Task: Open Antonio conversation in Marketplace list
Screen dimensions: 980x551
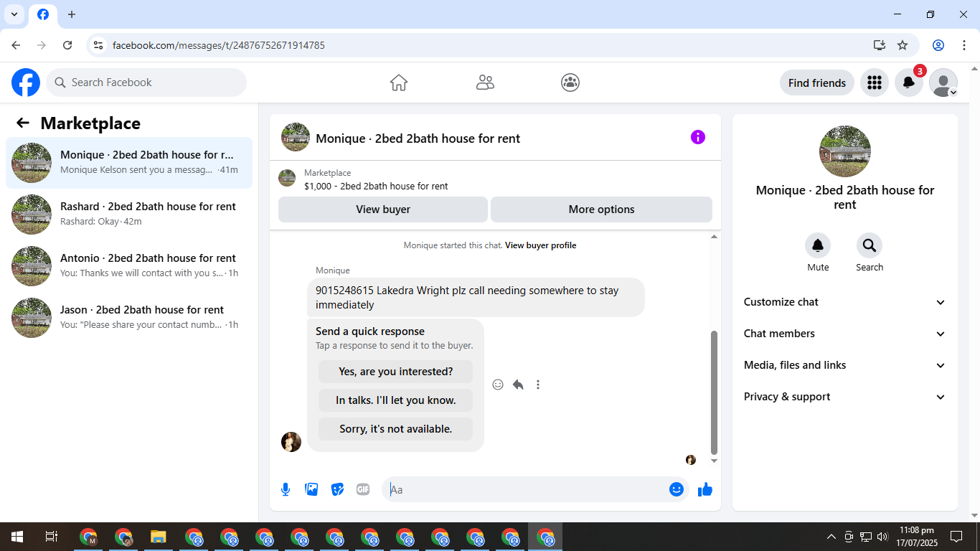Action: click(x=129, y=266)
